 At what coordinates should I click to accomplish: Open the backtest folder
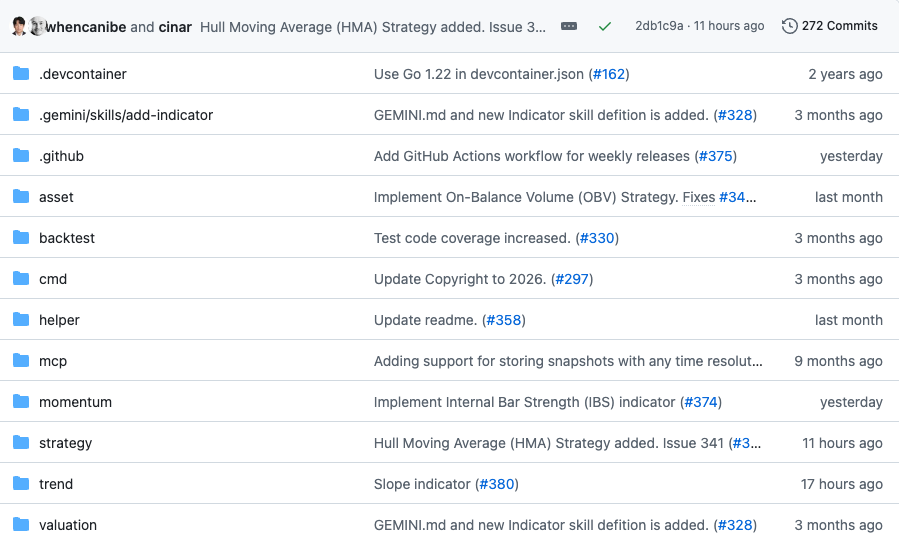point(67,238)
